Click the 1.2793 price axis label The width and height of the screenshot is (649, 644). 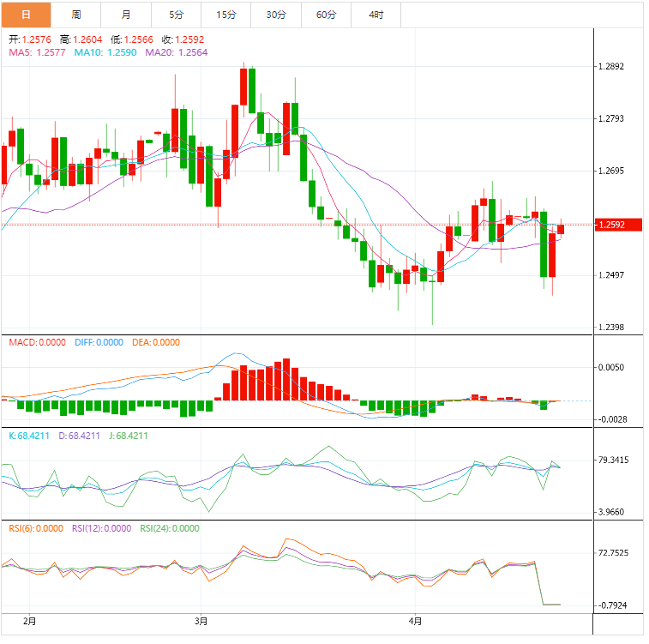coord(611,119)
